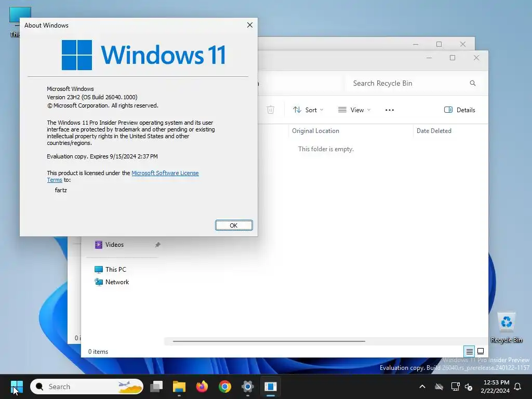Open the View dropdown in Recycle Bin

354,110
